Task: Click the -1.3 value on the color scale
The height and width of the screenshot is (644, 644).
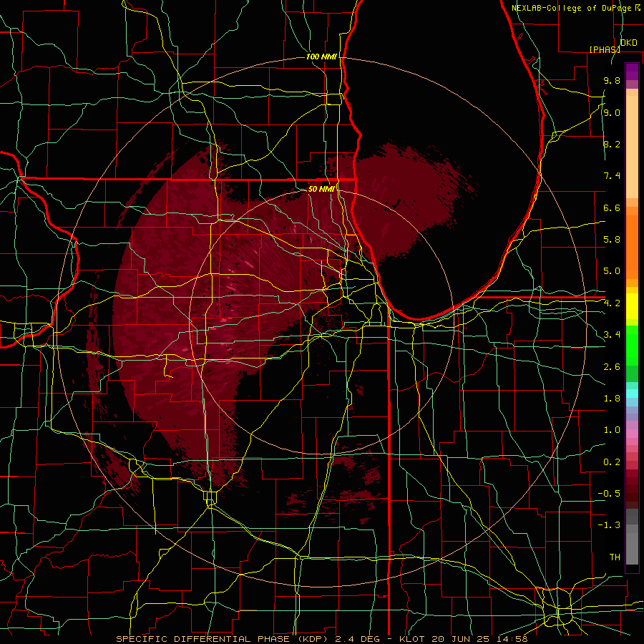Action: pos(609,525)
